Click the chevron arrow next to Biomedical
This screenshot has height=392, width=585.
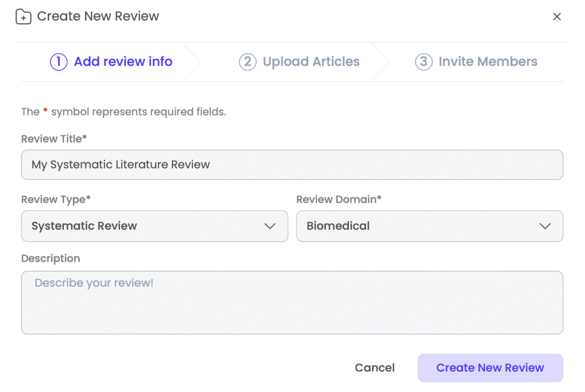(x=545, y=226)
